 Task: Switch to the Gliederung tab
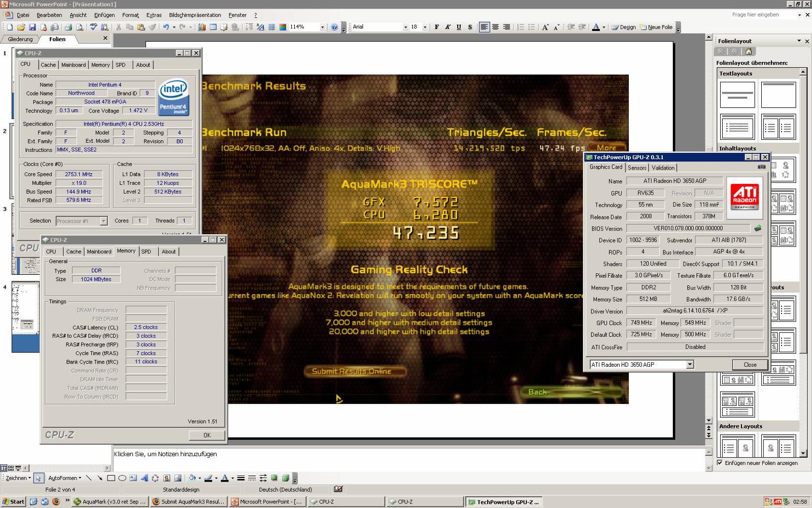20,39
